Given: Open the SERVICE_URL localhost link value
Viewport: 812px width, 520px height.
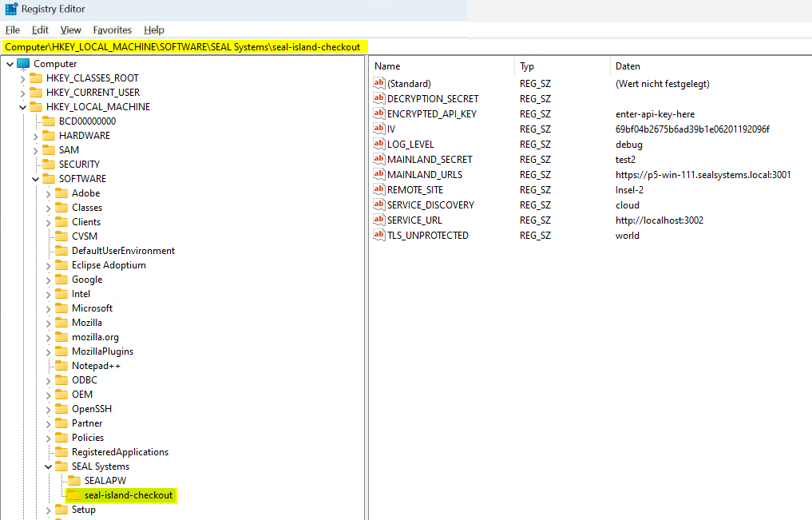Looking at the screenshot, I should point(660,220).
